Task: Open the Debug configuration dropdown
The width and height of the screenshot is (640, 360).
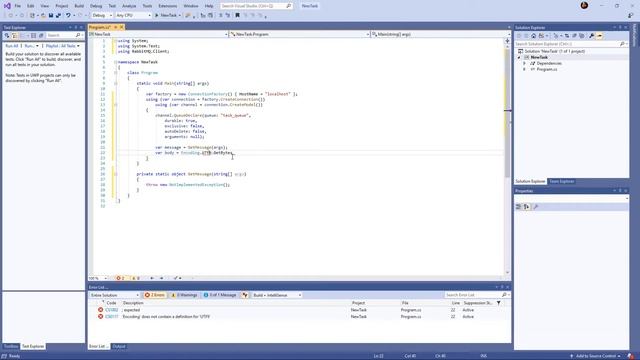Action: point(102,16)
